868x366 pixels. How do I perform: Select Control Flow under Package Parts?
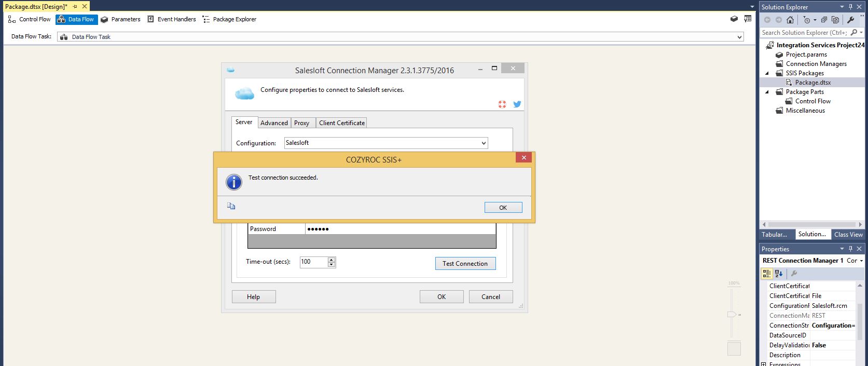(812, 101)
